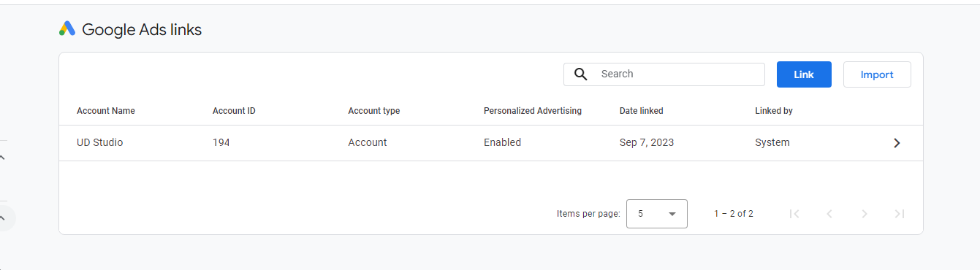Screen dimensions: 980x270
Task: Select the UD Studio account name cell
Action: (x=100, y=143)
